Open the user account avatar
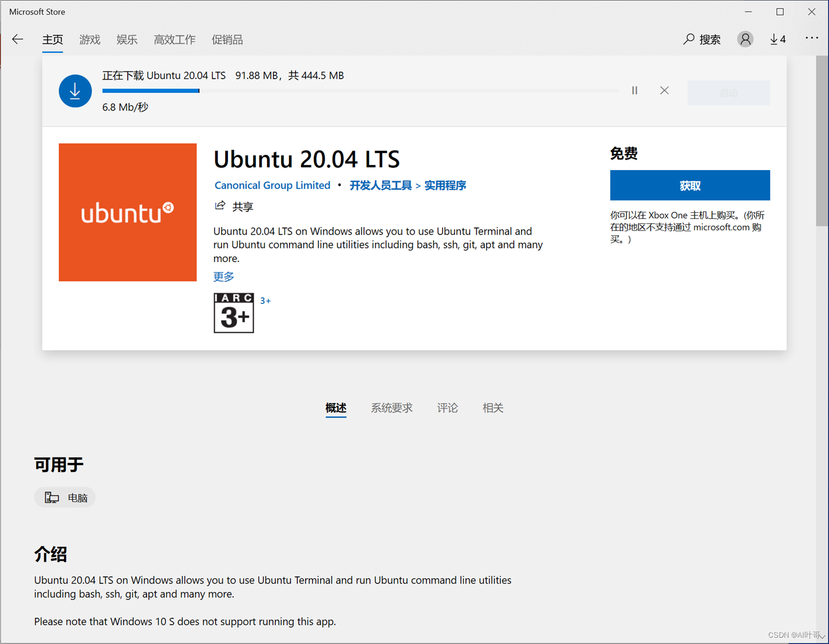The height and width of the screenshot is (644, 829). pos(745,39)
